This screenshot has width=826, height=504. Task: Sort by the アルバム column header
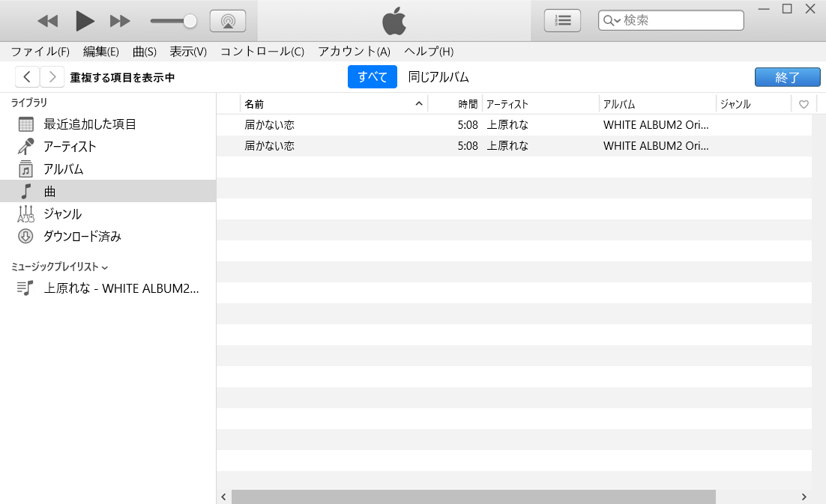619,104
